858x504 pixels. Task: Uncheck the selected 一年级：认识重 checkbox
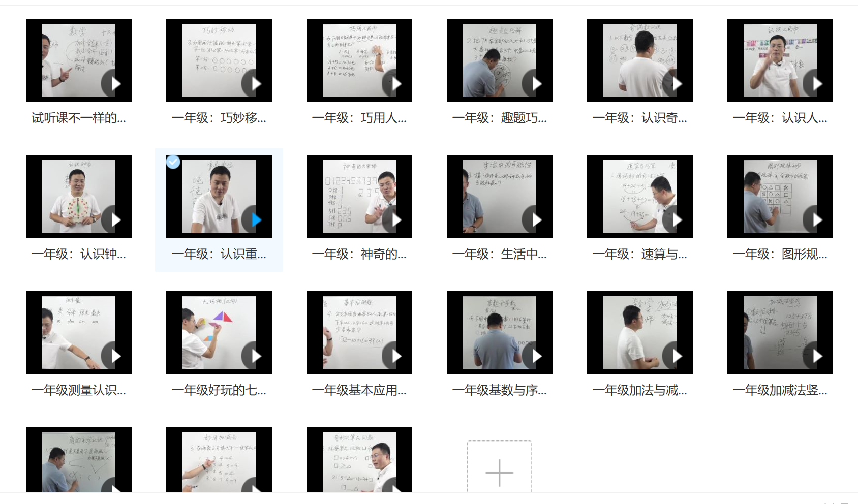173,162
